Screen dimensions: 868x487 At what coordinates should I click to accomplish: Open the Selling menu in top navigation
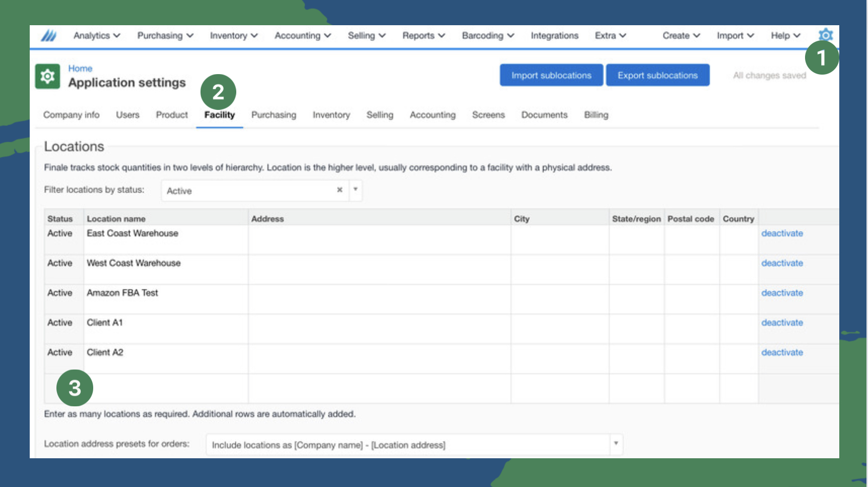(x=367, y=36)
